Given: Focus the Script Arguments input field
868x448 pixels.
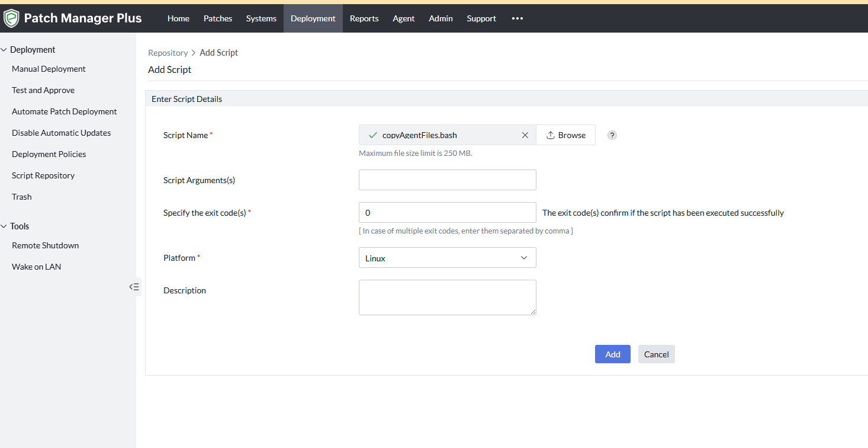Looking at the screenshot, I should tap(447, 180).
